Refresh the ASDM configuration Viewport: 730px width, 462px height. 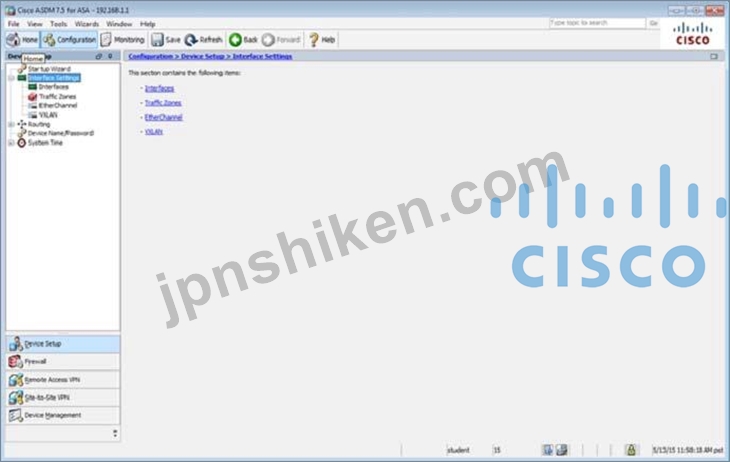pos(203,40)
